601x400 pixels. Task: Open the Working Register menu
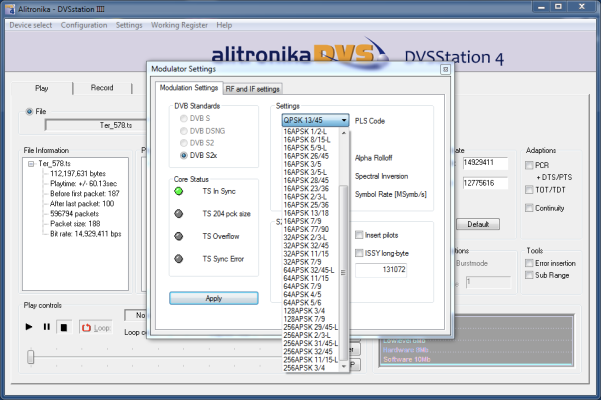178,24
